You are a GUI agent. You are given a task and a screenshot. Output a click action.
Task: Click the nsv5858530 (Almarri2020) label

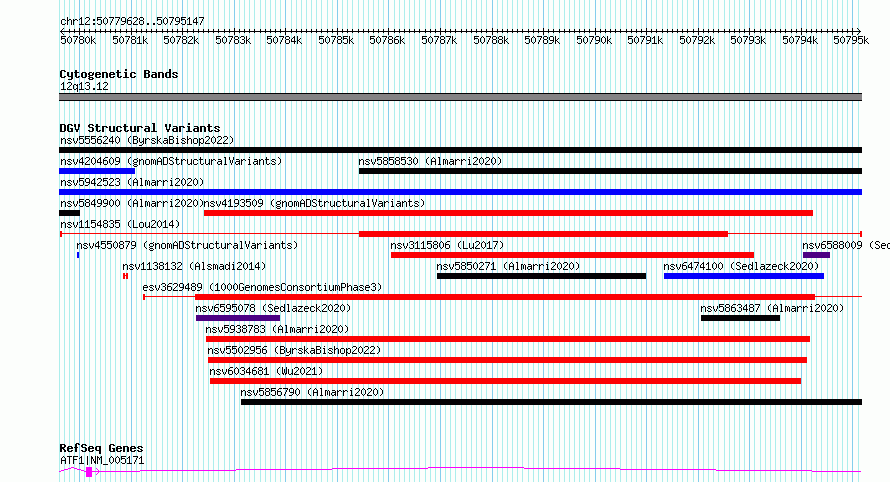[x=430, y=161]
